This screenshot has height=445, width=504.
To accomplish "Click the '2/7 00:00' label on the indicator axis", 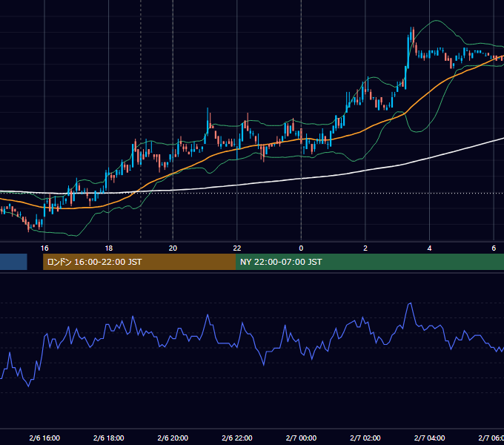I will tap(301, 438).
